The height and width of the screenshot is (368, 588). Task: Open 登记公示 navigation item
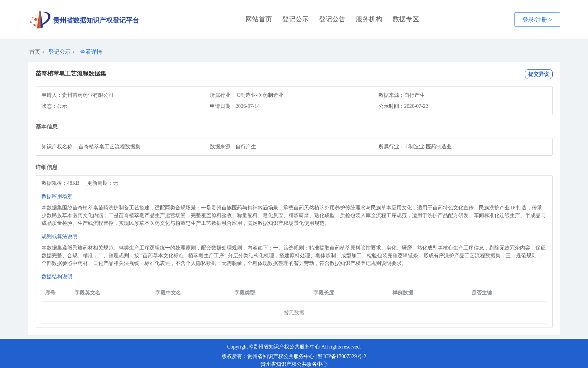tap(295, 19)
